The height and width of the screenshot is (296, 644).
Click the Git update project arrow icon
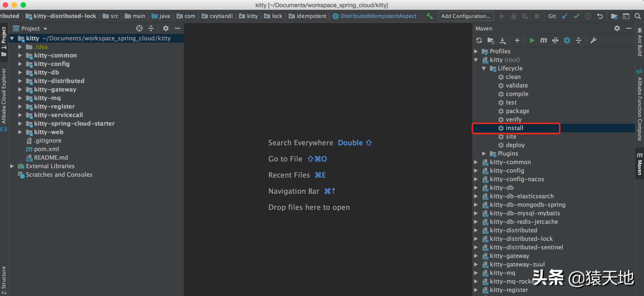click(x=565, y=16)
